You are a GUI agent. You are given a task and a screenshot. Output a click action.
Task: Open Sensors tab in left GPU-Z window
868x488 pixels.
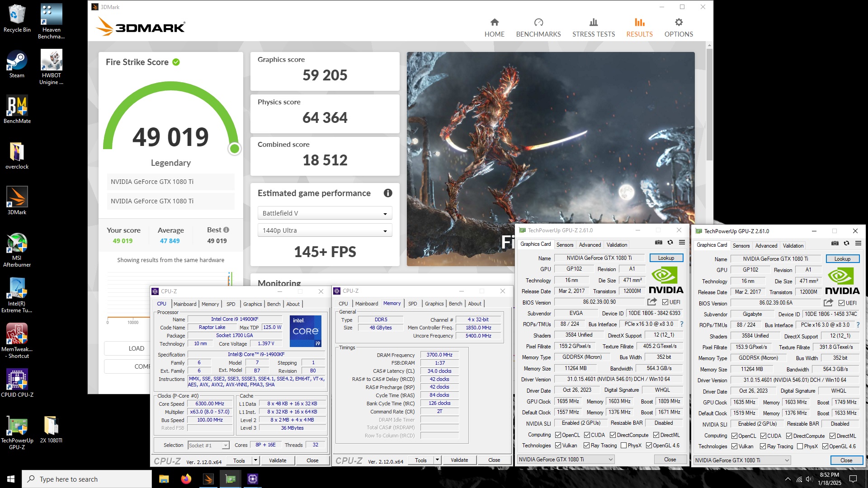[565, 245]
